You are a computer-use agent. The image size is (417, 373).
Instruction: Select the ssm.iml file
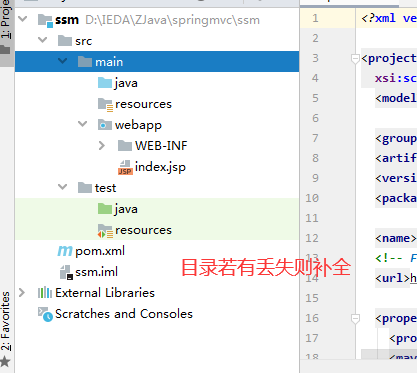(x=96, y=272)
